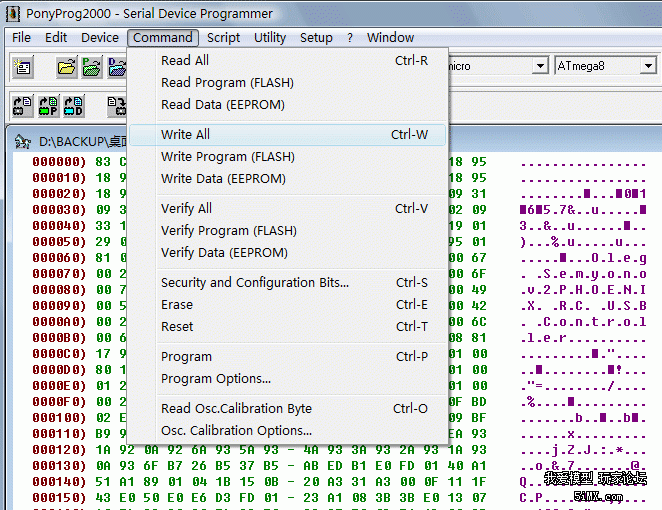Open Security and Configuration Bits dialog
This screenshot has width=662, height=510.
(x=287, y=282)
